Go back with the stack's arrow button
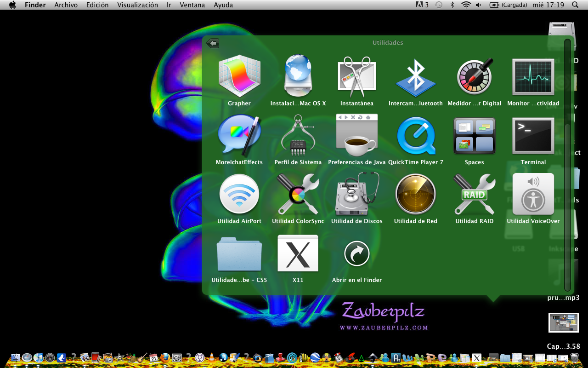This screenshot has height=368, width=588. click(x=213, y=43)
